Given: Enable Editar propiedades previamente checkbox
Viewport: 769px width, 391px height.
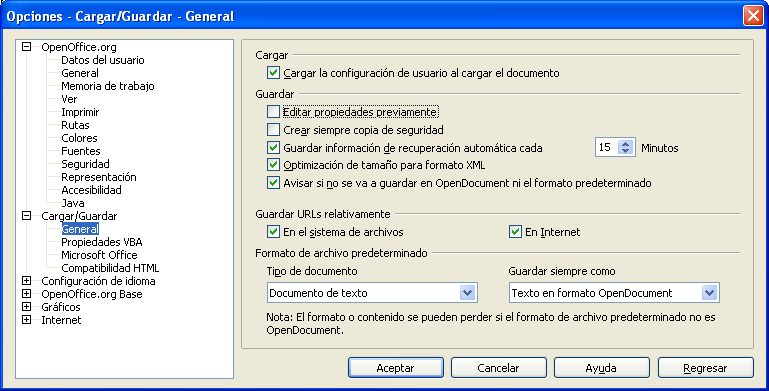Looking at the screenshot, I should [x=273, y=112].
